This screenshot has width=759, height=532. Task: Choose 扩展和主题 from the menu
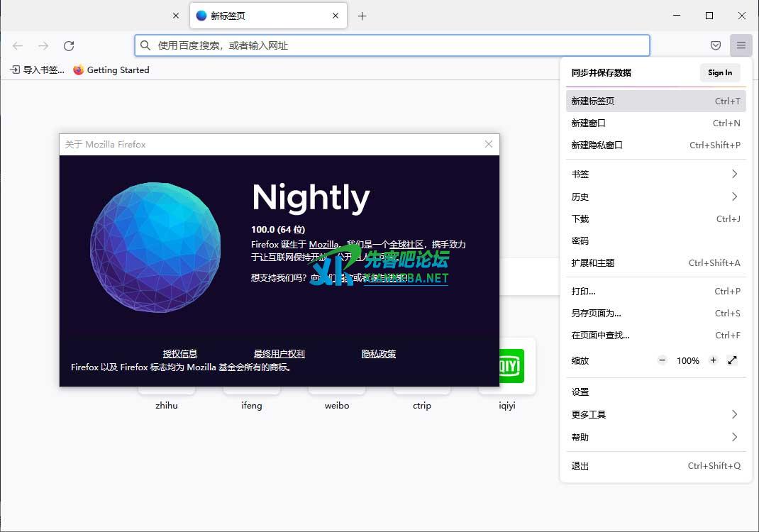point(593,263)
